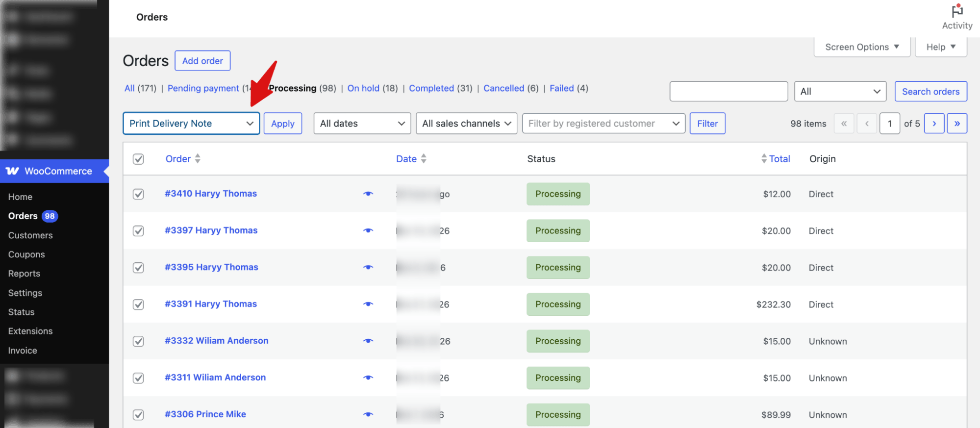The image size is (980, 428).
Task: Click the WooCommerce logo in the sidebar
Action: tap(12, 171)
